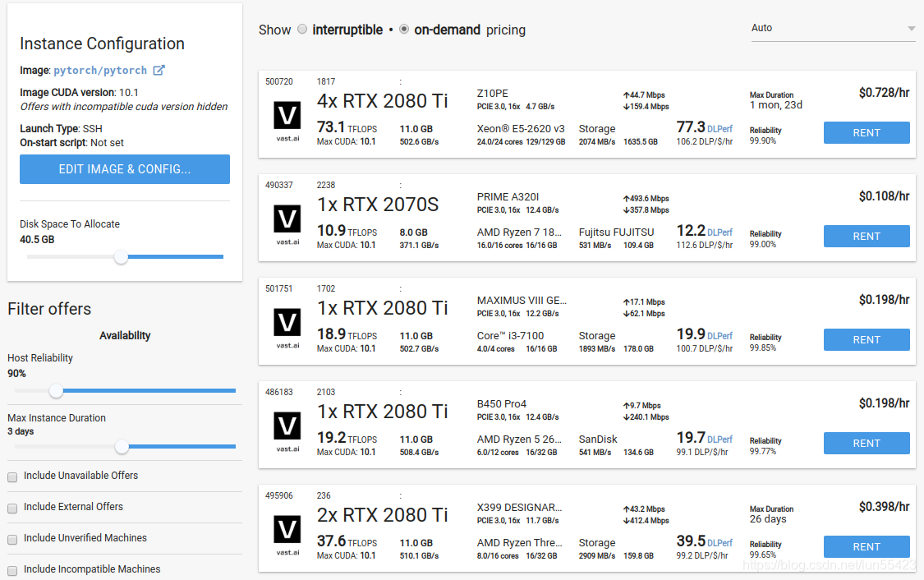924x580 pixels.
Task: Click DLPerf label next to 77.3
Action: [x=719, y=128]
